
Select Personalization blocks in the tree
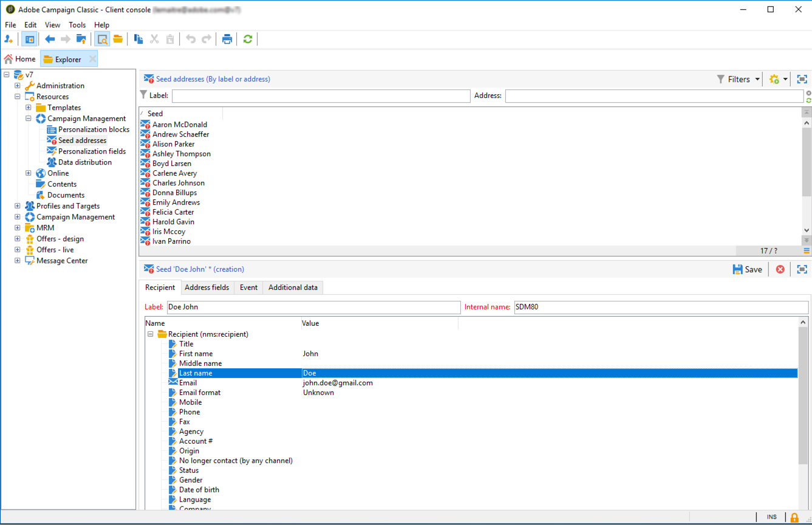pos(94,129)
